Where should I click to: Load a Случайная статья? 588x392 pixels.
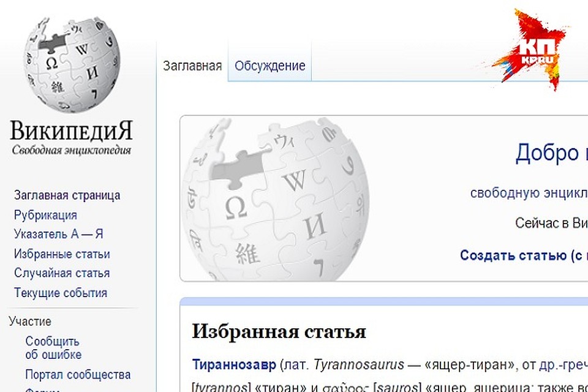point(62,273)
